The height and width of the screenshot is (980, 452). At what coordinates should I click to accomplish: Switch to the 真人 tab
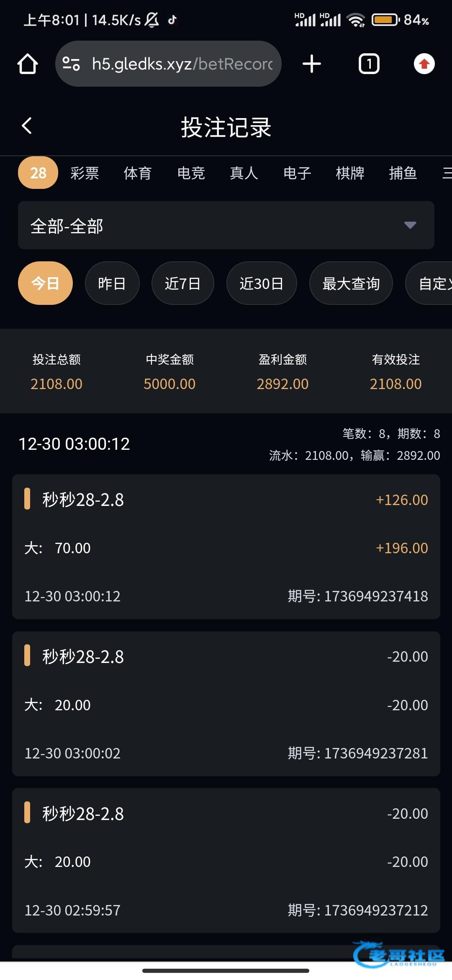pyautogui.click(x=244, y=173)
